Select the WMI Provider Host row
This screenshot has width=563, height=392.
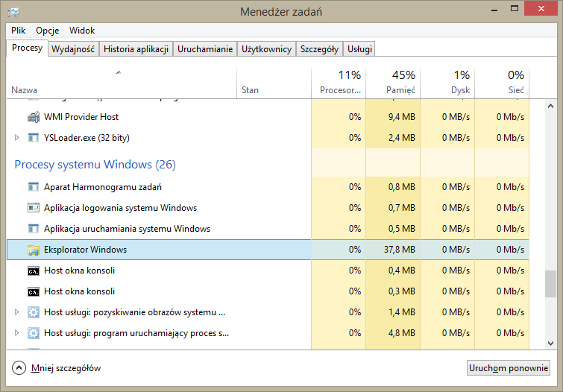268,117
